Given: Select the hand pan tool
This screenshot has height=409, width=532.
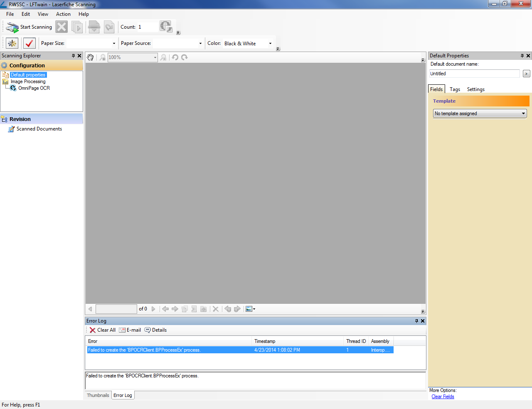Looking at the screenshot, I should coord(90,57).
